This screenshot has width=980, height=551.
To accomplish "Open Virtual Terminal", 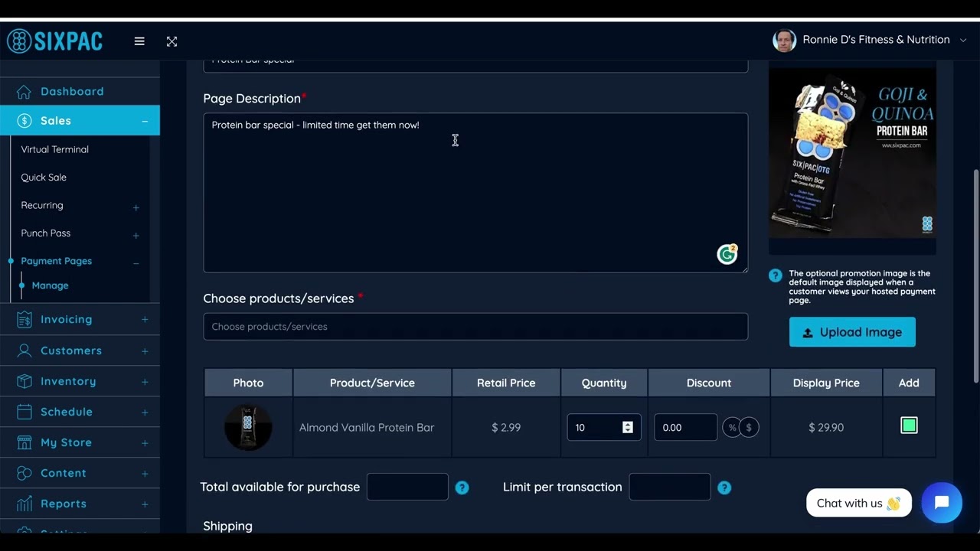I will pyautogui.click(x=54, y=149).
